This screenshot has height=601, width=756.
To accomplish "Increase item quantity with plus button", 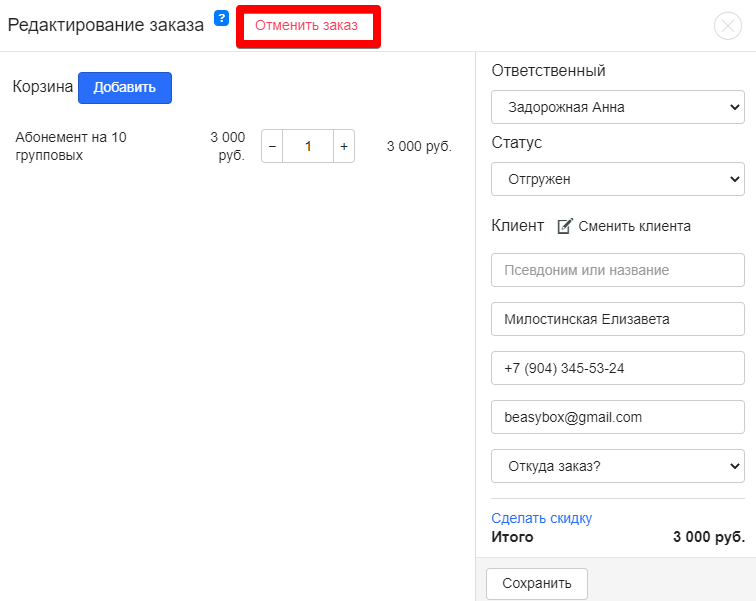I will click(x=344, y=146).
